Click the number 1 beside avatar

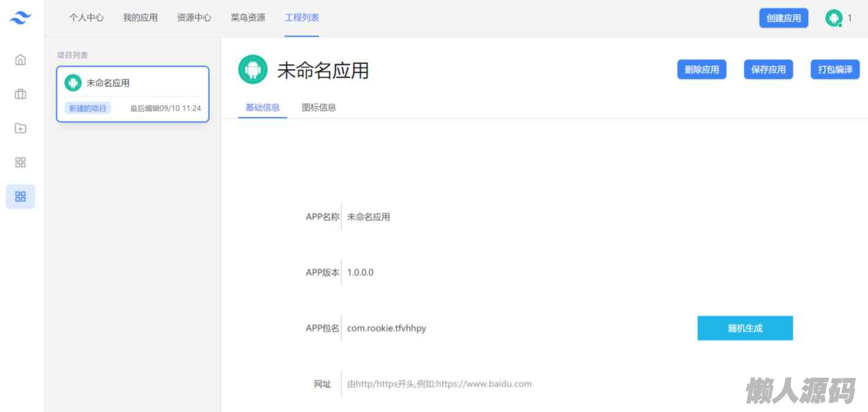849,18
